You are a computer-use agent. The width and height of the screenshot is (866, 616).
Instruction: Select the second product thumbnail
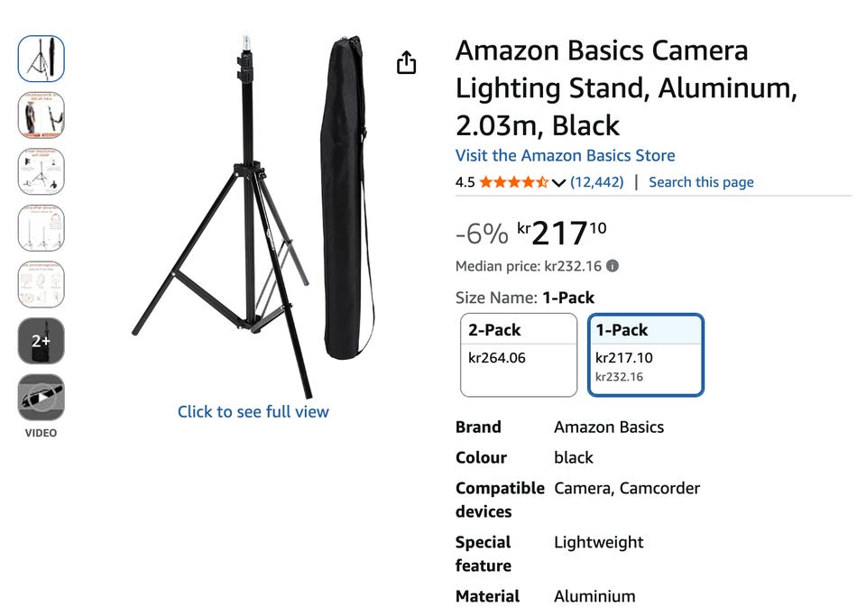(x=41, y=115)
